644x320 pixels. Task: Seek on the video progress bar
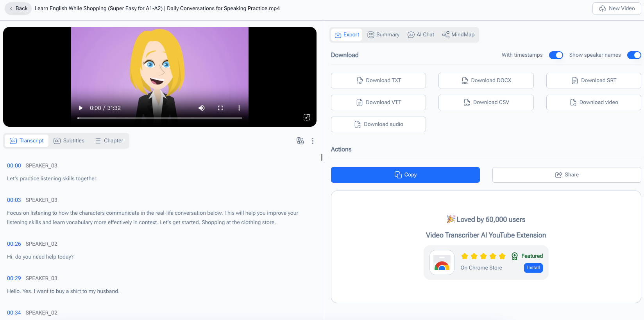point(160,118)
